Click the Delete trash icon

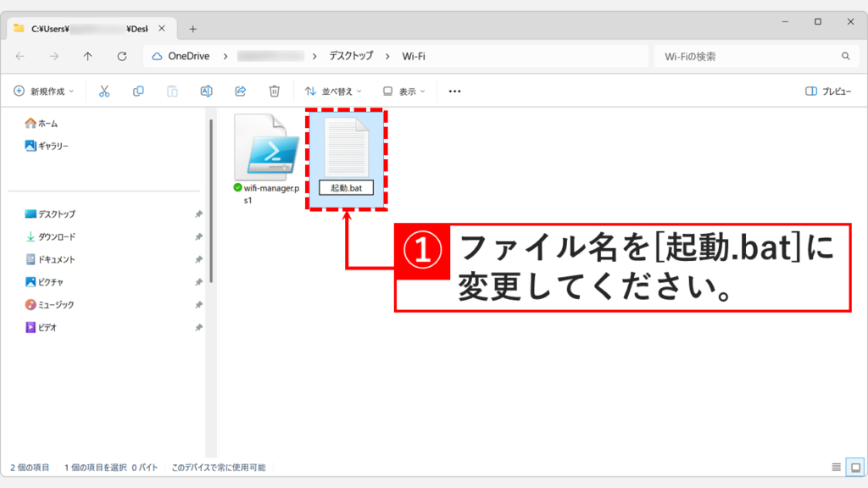[274, 91]
